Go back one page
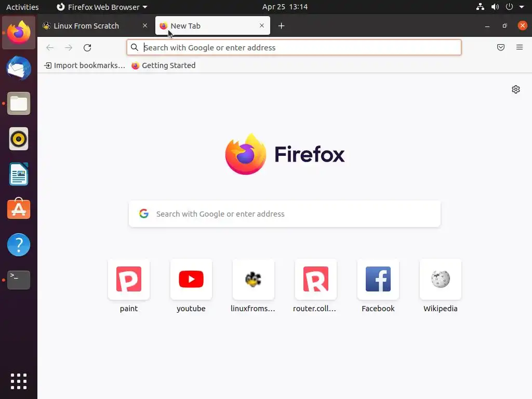The width and height of the screenshot is (532, 399). pyautogui.click(x=50, y=47)
